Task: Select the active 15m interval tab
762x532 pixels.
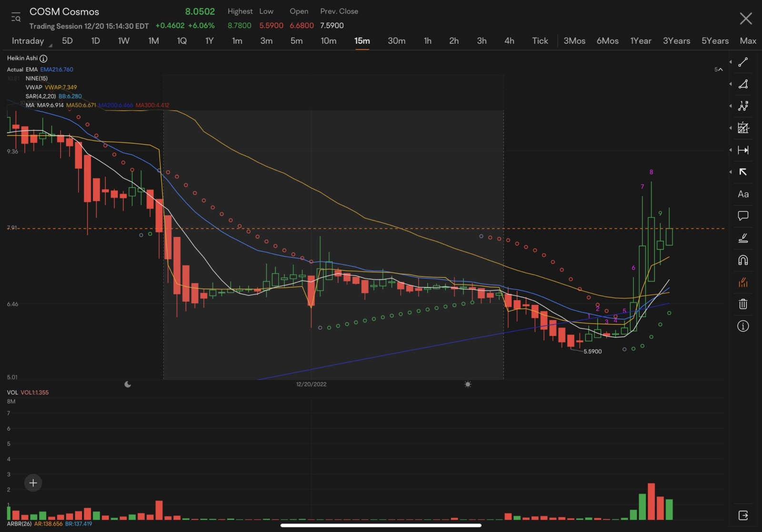Action: click(x=362, y=41)
